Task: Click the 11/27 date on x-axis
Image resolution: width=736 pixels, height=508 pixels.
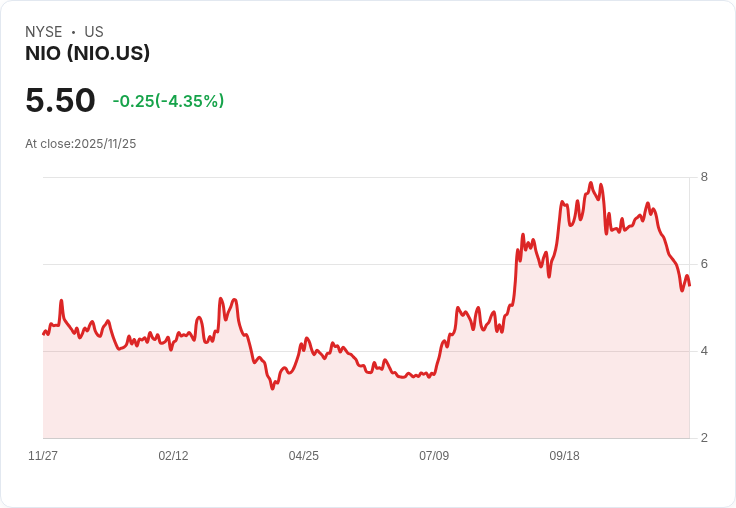Action: coord(43,456)
